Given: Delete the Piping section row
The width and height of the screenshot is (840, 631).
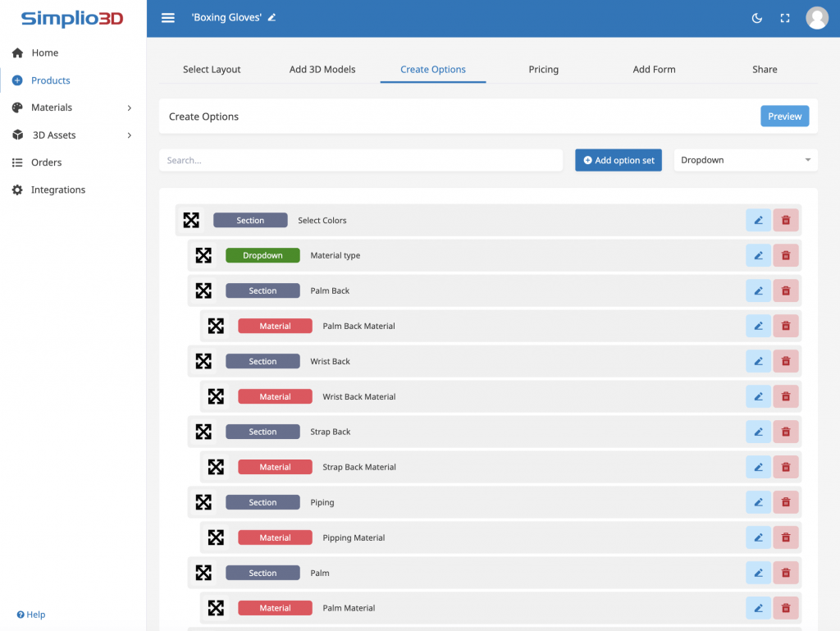Looking at the screenshot, I should pyautogui.click(x=785, y=502).
